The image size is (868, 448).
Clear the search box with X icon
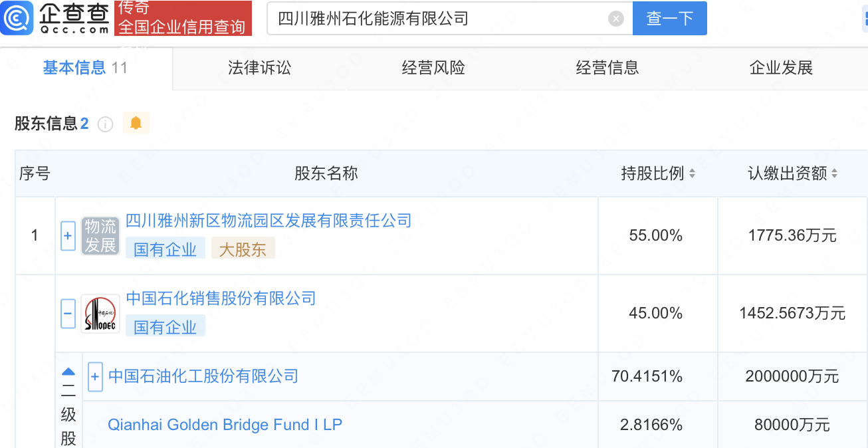616,19
